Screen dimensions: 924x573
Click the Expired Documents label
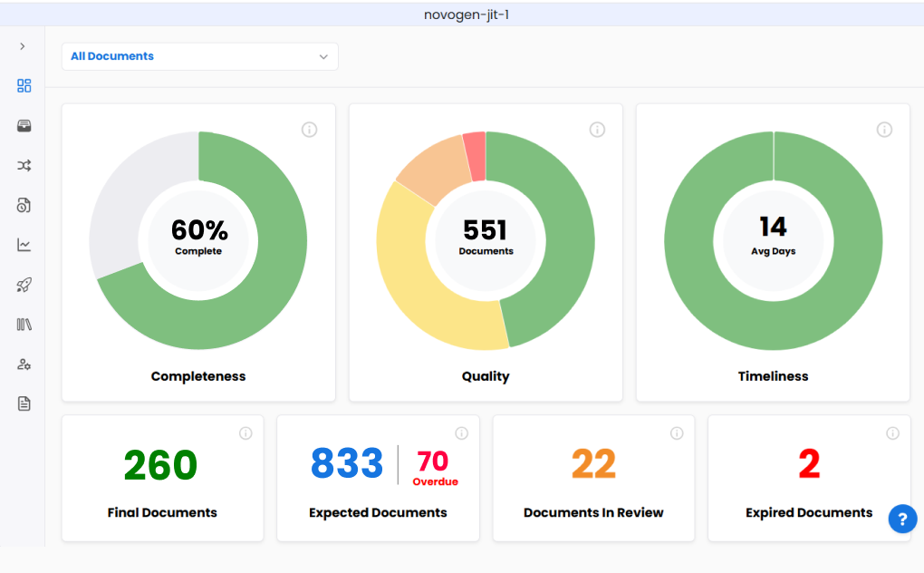(x=809, y=513)
